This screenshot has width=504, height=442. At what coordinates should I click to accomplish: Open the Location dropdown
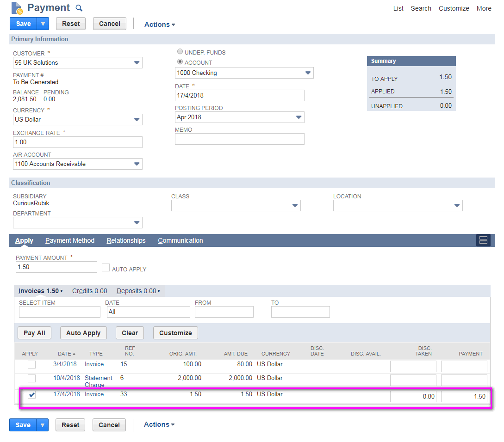[457, 206]
